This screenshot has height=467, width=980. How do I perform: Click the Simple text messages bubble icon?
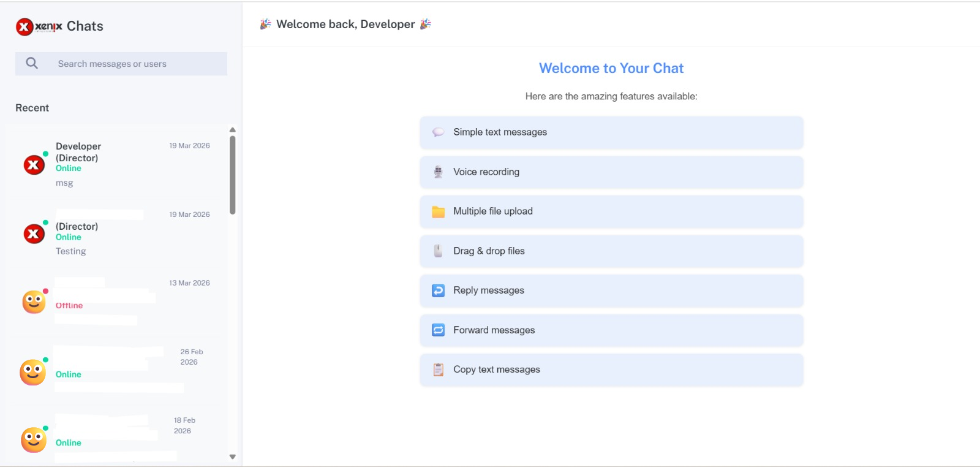pos(438,132)
